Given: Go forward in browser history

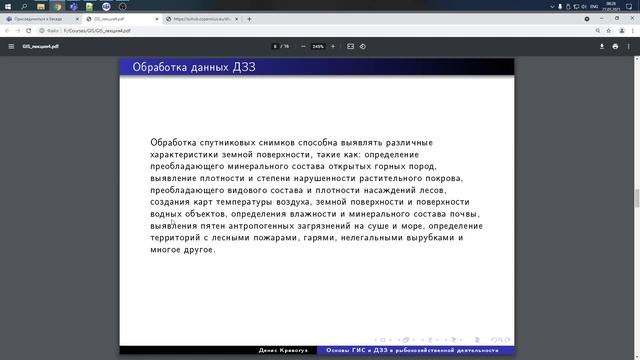Looking at the screenshot, I should (18, 31).
